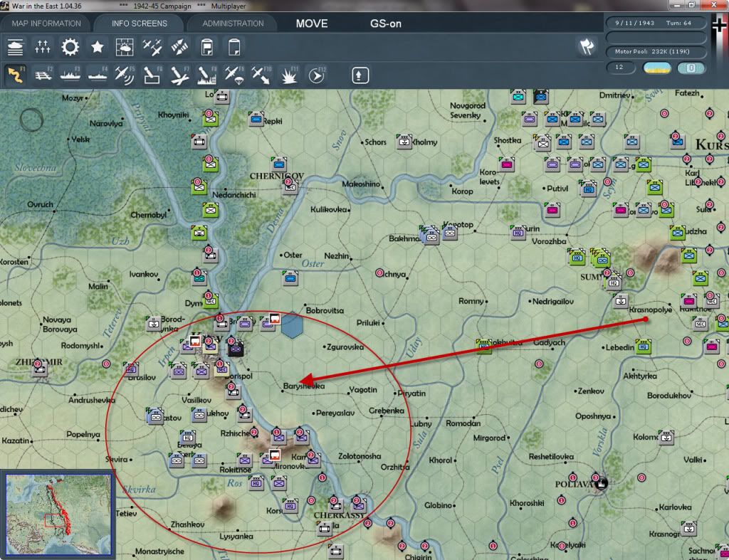Open the production gear screen
Screen dimensions: 729x560
pyautogui.click(x=70, y=47)
